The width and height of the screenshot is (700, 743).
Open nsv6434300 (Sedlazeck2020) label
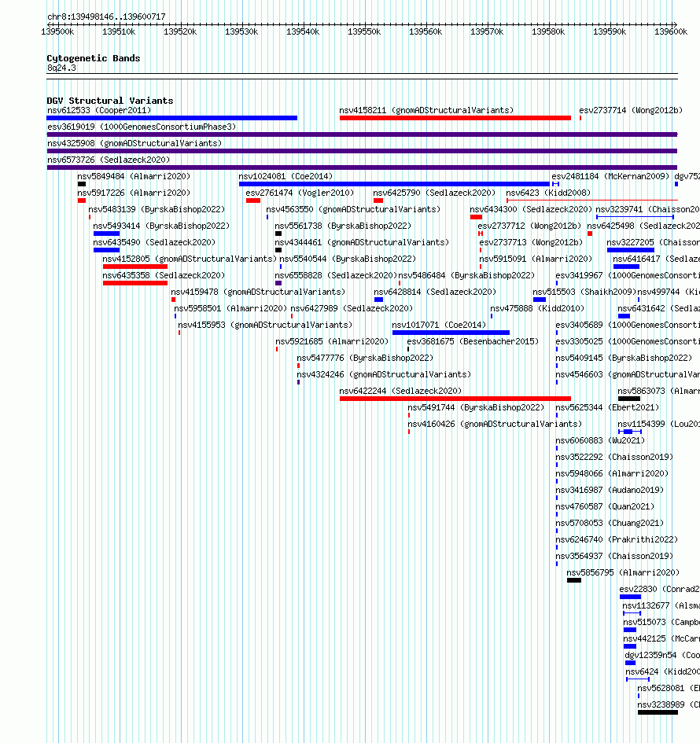[x=531, y=209]
